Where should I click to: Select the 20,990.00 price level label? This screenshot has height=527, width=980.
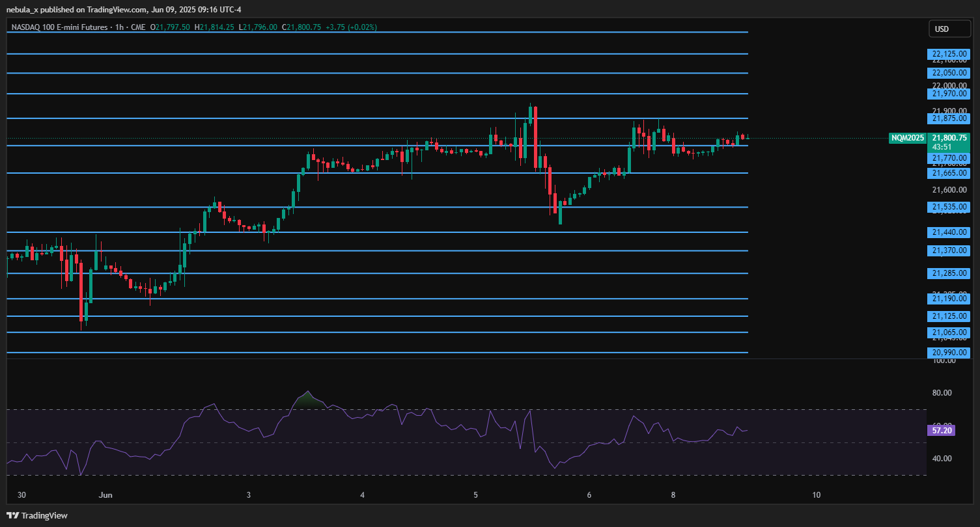coord(949,353)
